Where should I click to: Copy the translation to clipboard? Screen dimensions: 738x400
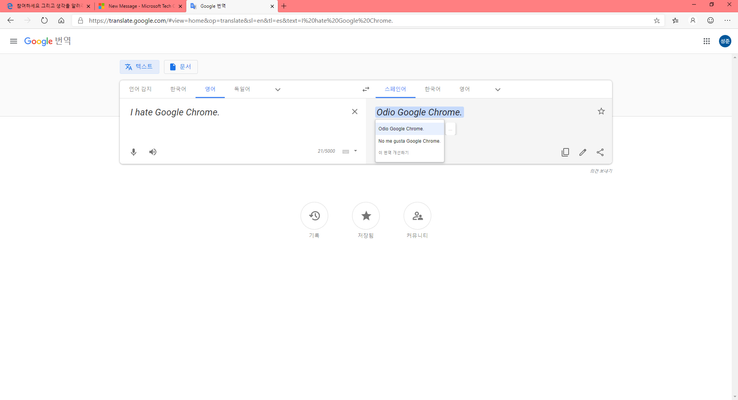pos(565,152)
